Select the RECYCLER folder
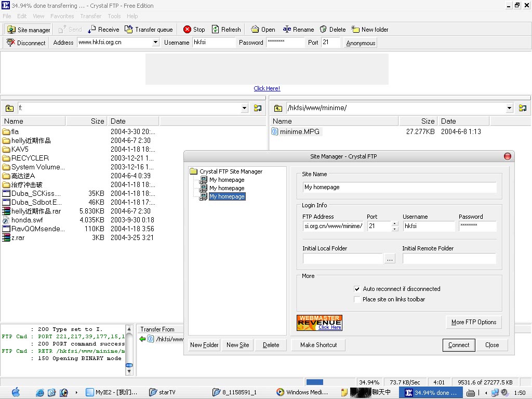The width and height of the screenshot is (532, 399). [26, 158]
